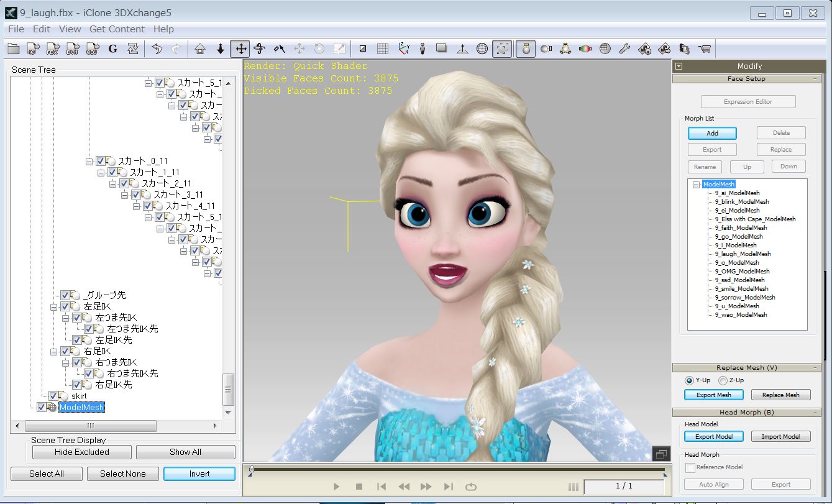Select the pan camera cross-arrows tool

click(x=240, y=48)
